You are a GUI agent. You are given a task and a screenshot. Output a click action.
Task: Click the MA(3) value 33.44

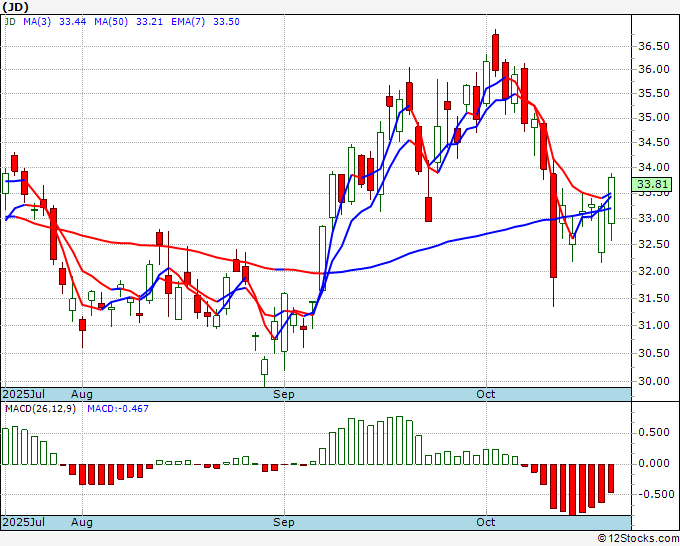pyautogui.click(x=72, y=22)
